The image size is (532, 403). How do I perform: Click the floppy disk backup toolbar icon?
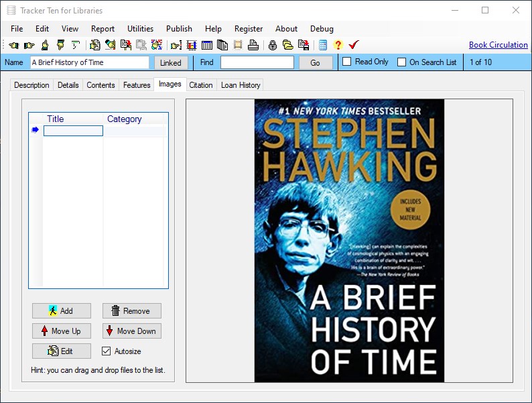[x=304, y=45]
